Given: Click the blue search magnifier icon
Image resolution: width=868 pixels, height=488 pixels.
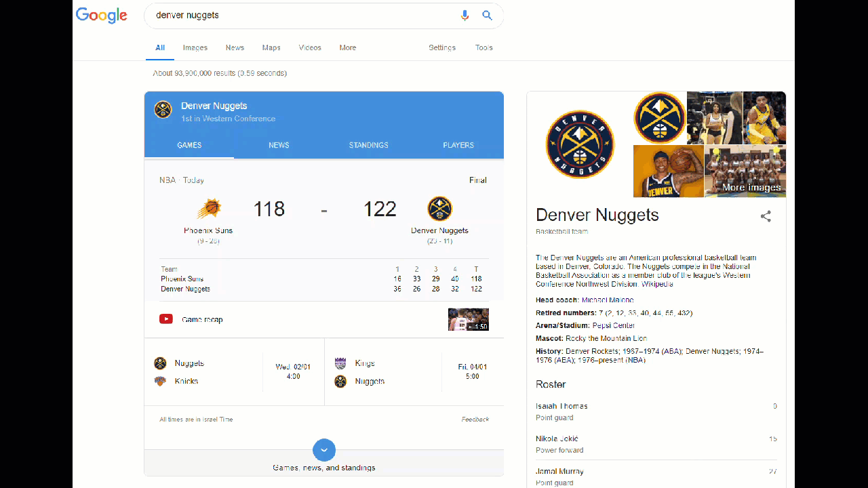Looking at the screenshot, I should point(487,15).
